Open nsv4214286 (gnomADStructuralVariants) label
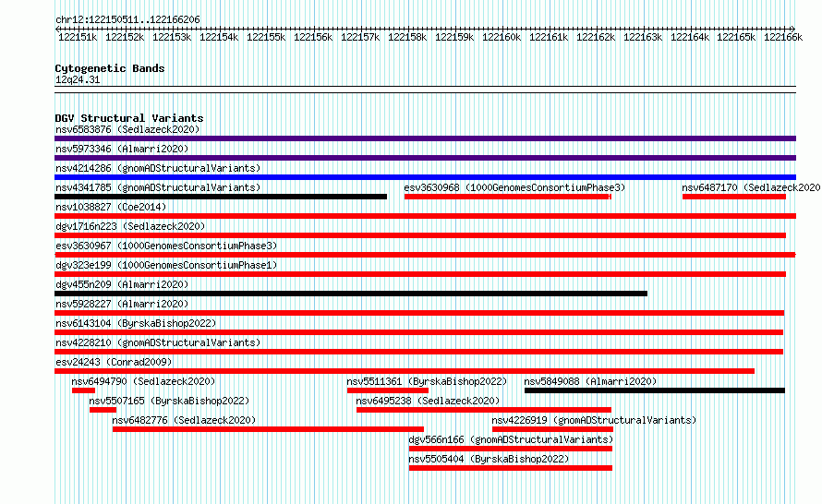The width and height of the screenshot is (822, 504). 158,168
